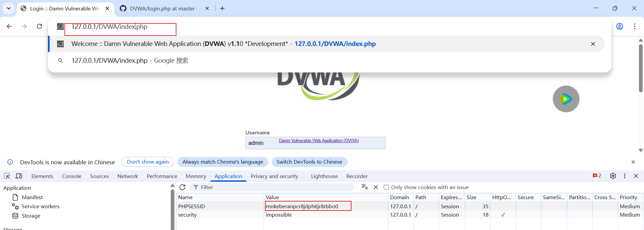This screenshot has width=644, height=230.
Task: Select Service workers in the sidebar
Action: 40,207
